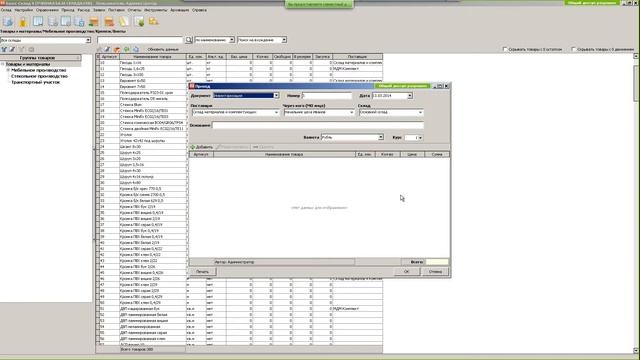Click the Печать button in the dialog

(202, 271)
